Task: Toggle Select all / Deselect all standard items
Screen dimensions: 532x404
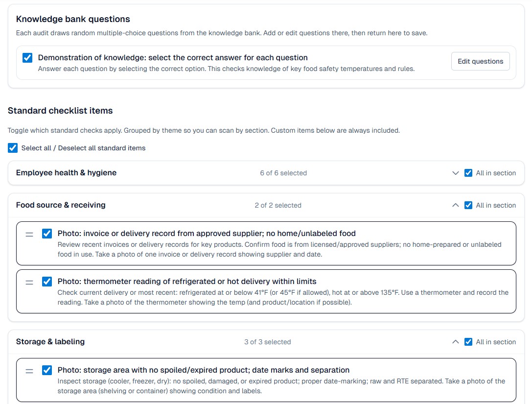Action: 13,147
